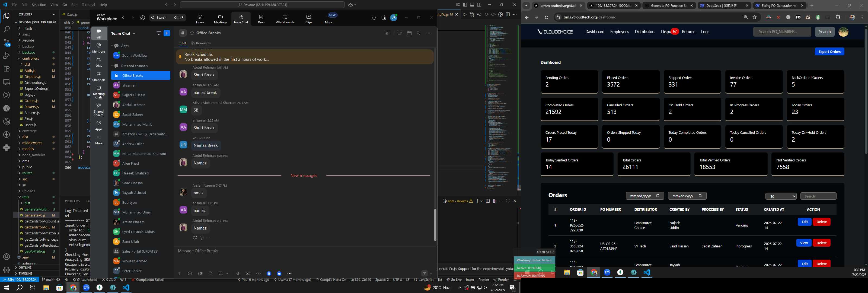This screenshot has height=293, width=868.
Task: Record an audio message with microphone icon
Action: pos(238,273)
